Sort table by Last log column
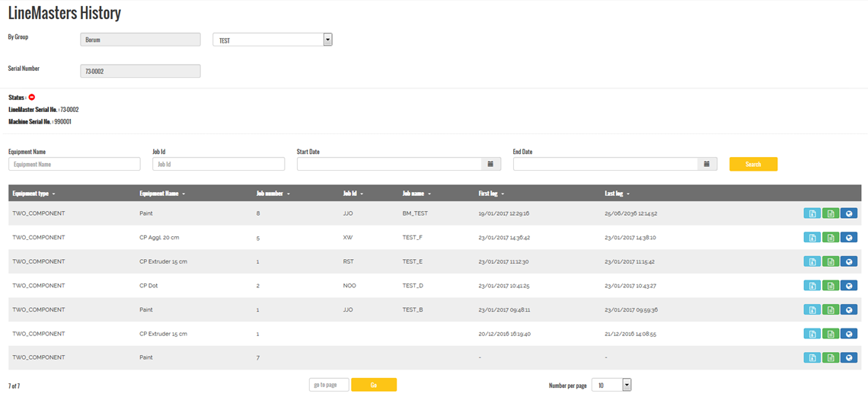 click(x=617, y=194)
